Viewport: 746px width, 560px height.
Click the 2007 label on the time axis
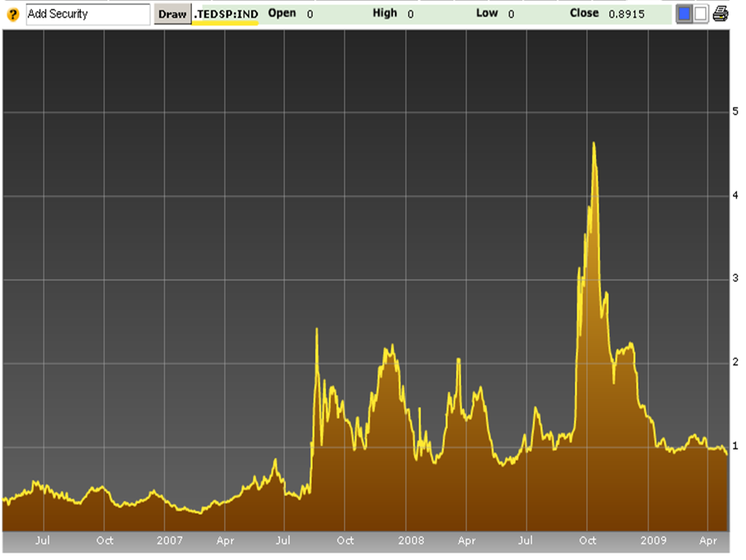click(170, 540)
